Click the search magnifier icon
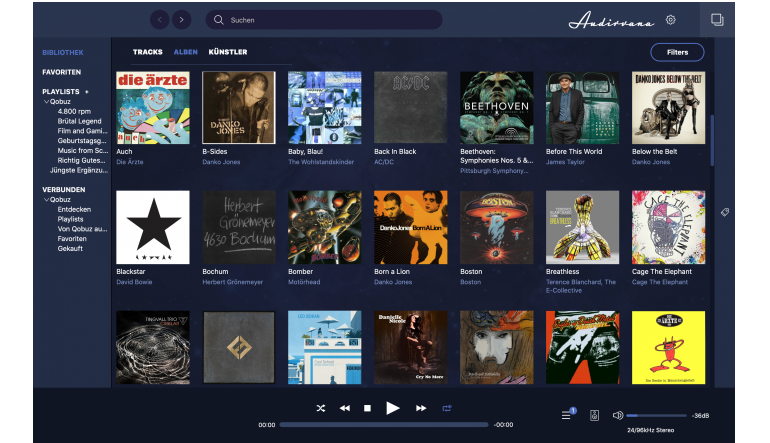The height and width of the screenshot is (443, 770). 219,20
